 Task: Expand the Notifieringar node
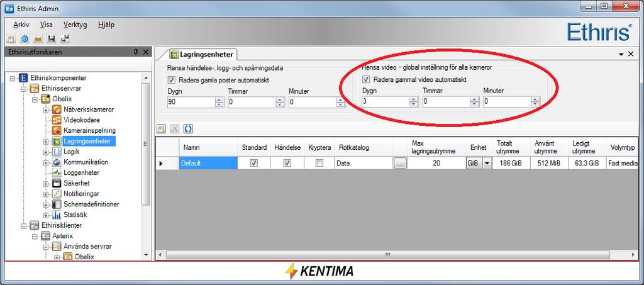(x=45, y=194)
